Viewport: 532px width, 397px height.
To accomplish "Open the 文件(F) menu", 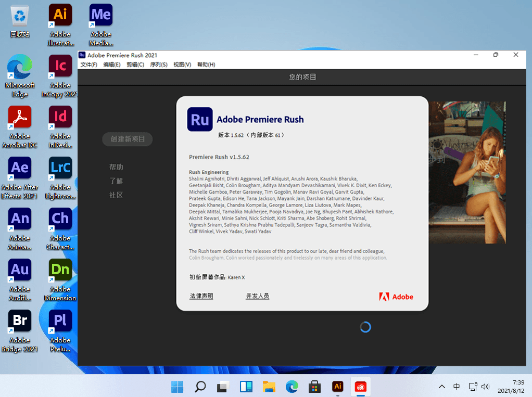I will pyautogui.click(x=89, y=65).
